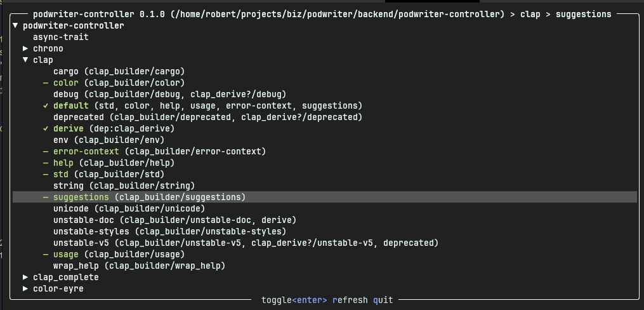644x310 pixels.
Task: Select the async-trait dependency entry
Action: pos(60,37)
